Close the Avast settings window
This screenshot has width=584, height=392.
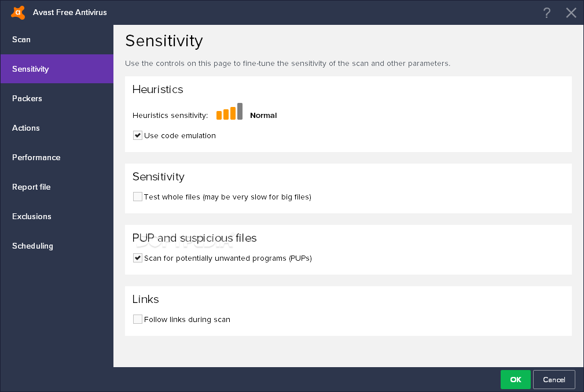(571, 13)
